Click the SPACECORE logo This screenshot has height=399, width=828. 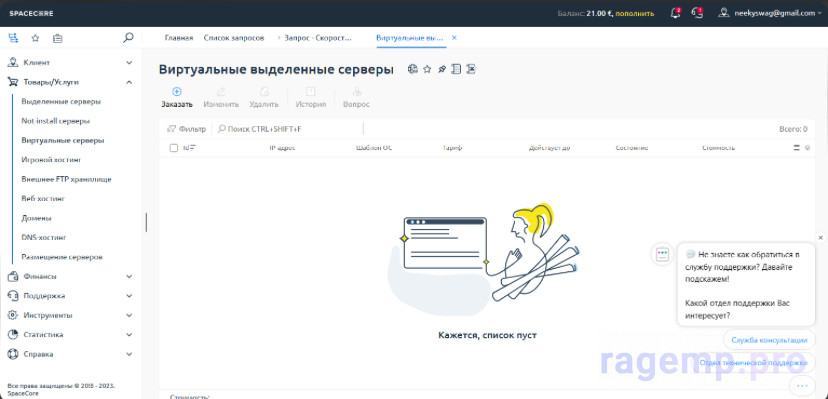[31, 14]
